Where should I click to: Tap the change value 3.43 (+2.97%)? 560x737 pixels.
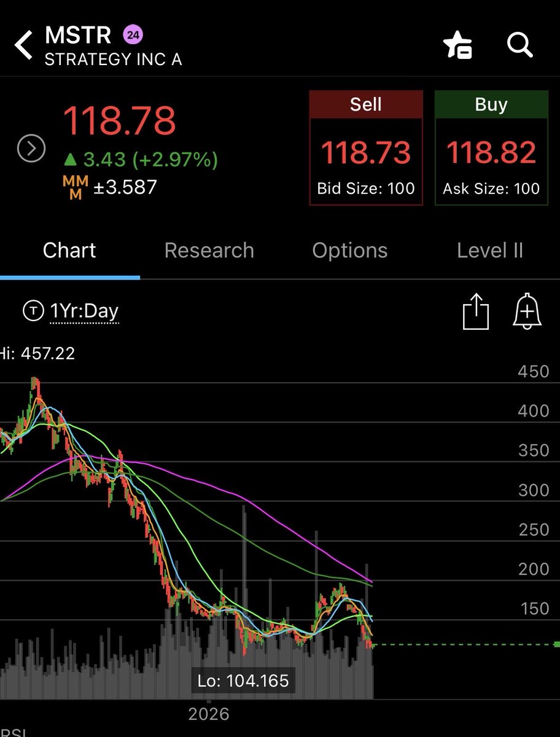pos(141,160)
